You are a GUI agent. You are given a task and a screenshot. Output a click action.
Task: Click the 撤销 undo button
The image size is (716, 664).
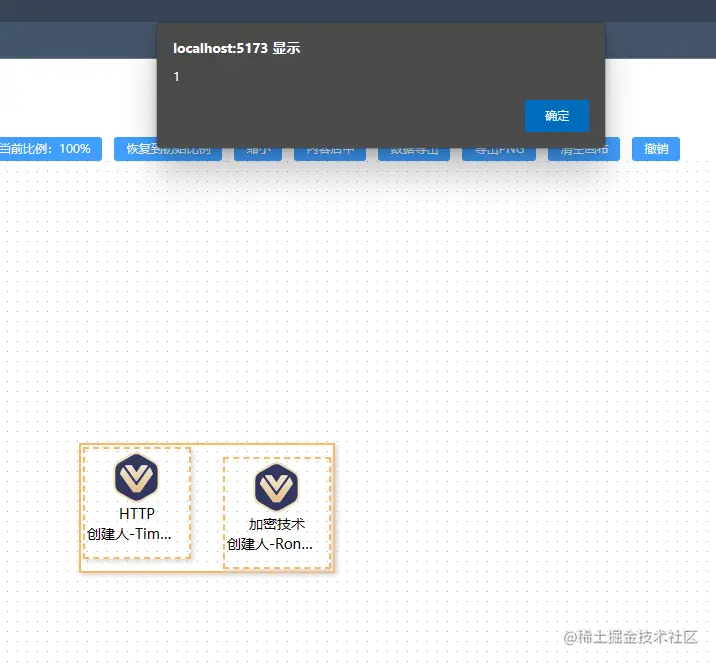click(656, 149)
